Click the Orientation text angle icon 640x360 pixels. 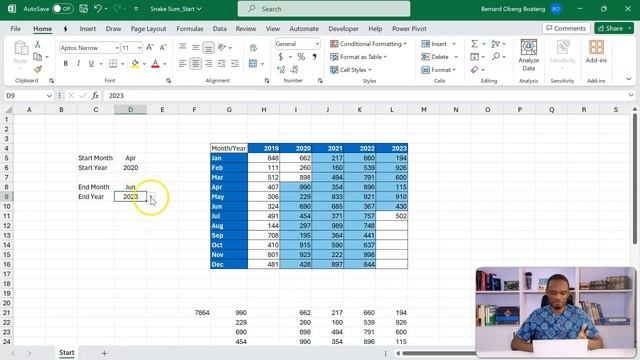pos(222,48)
